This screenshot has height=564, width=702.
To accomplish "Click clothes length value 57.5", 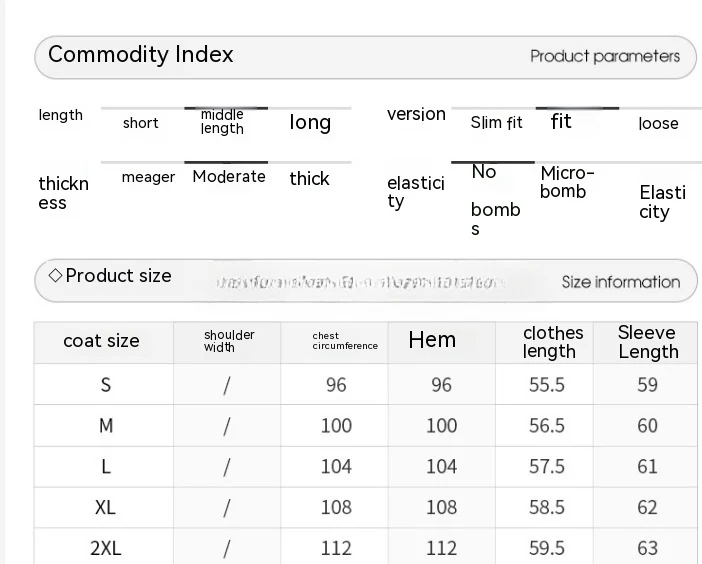I will pos(547,467).
